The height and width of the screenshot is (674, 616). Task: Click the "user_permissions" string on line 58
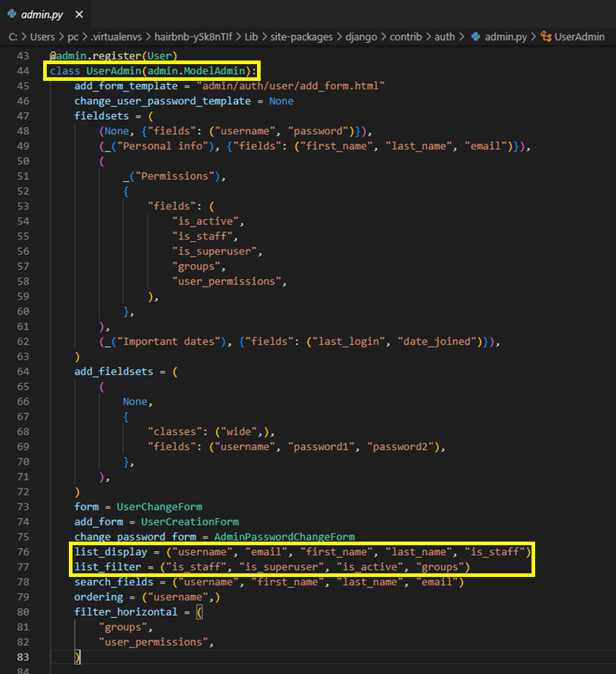[x=227, y=282]
